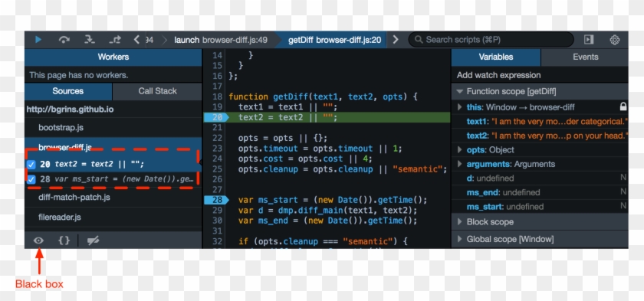This screenshot has width=644, height=301.
Task: Click line 20 breakpoint marker in gutter
Action: [217, 117]
